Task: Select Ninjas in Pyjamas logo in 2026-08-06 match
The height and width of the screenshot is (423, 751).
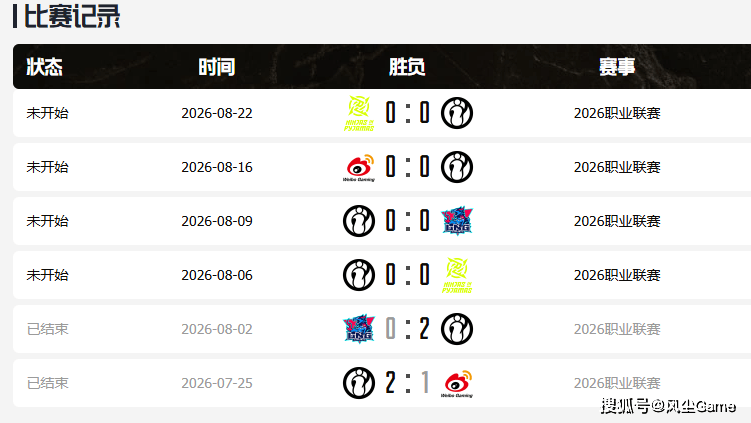Action: [x=457, y=275]
